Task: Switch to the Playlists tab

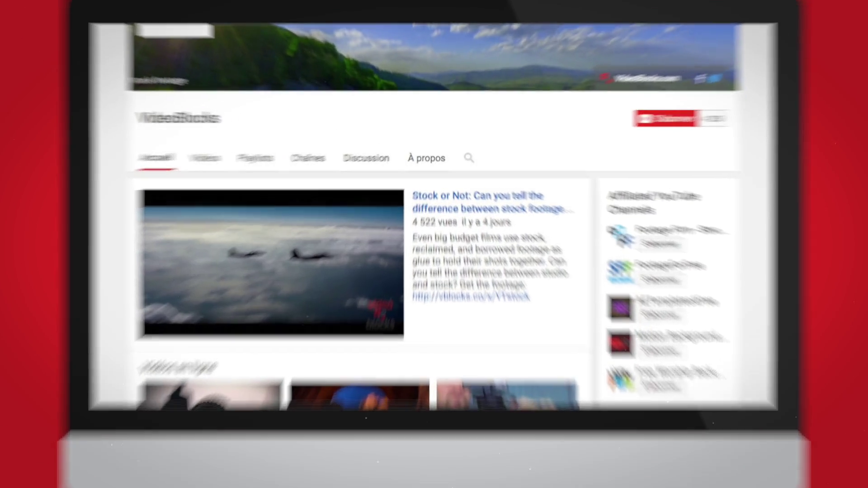Action: [255, 158]
